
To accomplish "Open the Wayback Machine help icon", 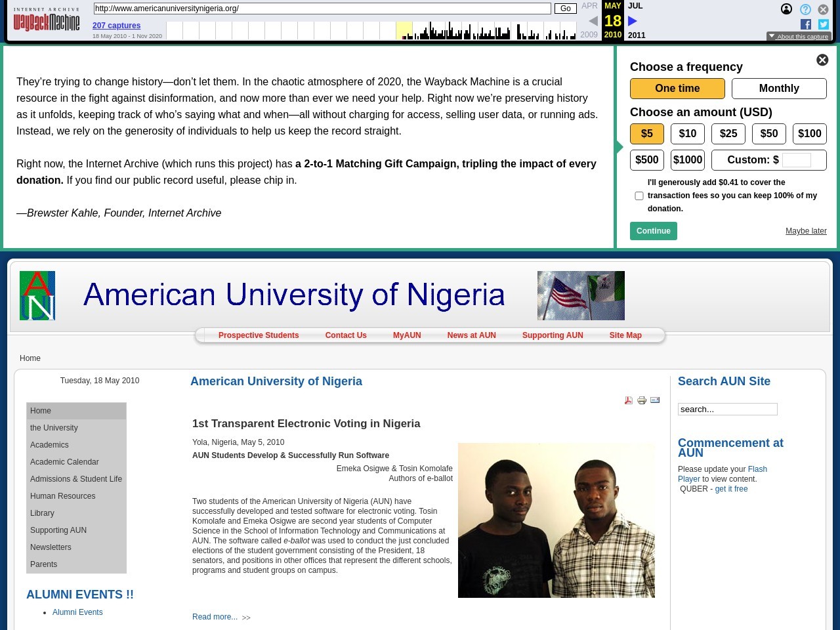I will pyautogui.click(x=805, y=9).
